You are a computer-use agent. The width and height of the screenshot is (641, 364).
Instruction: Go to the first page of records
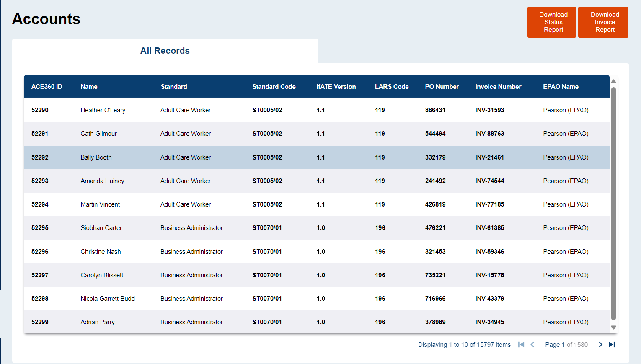[521, 344]
